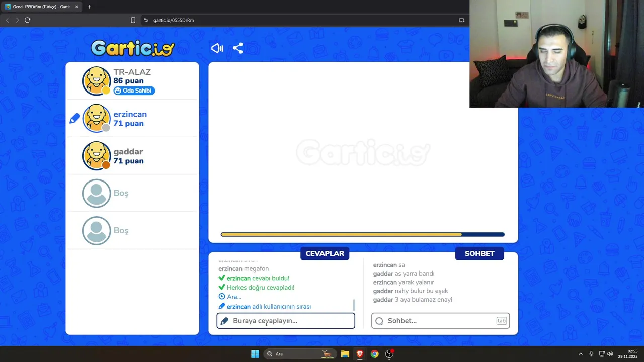The width and height of the screenshot is (644, 362).
Task: Open File Explorer from taskbar
Action: coord(345,354)
